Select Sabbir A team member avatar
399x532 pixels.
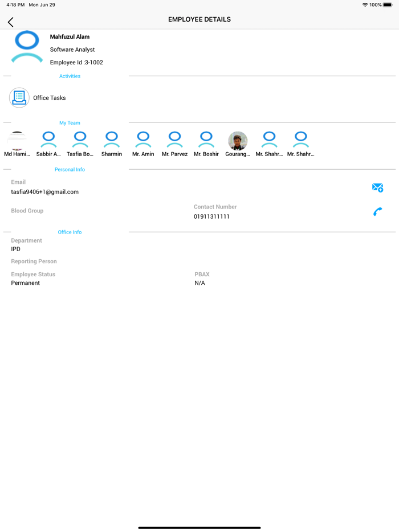point(48,140)
